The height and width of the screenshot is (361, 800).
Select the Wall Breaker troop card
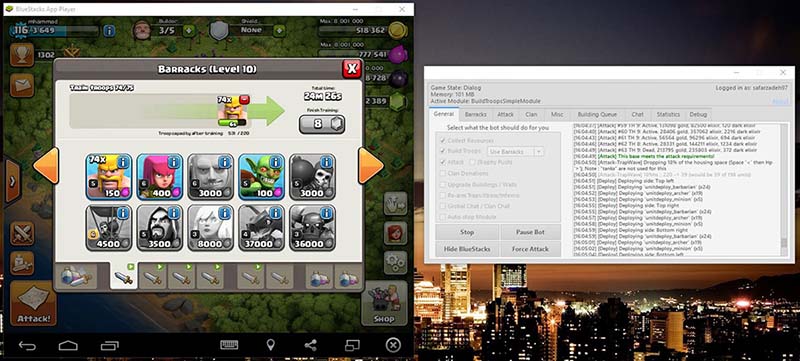312,176
